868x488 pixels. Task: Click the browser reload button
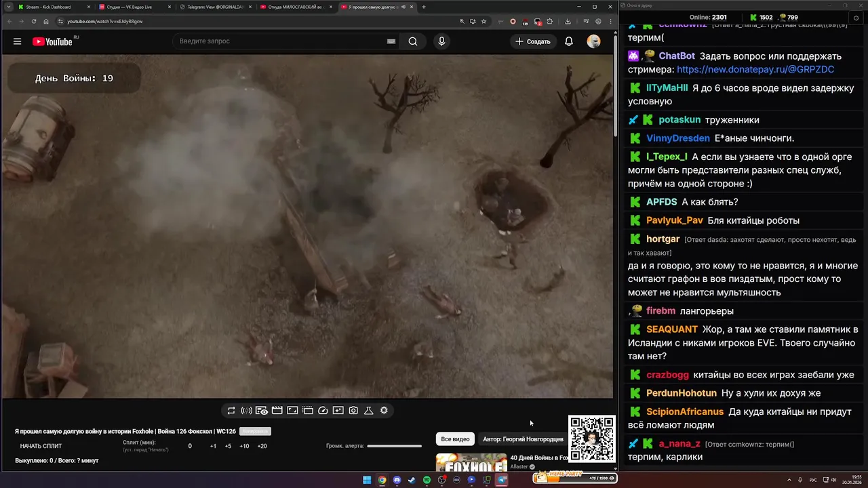pyautogui.click(x=34, y=21)
